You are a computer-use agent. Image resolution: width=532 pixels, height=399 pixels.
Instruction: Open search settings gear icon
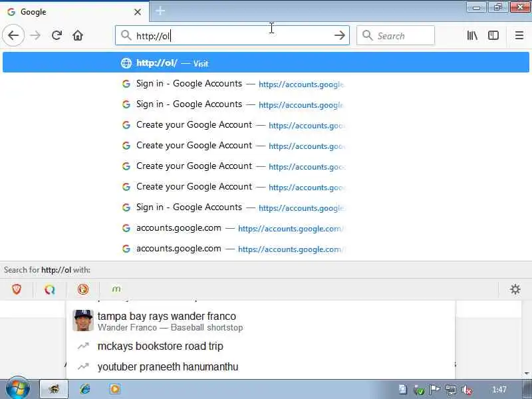(515, 289)
